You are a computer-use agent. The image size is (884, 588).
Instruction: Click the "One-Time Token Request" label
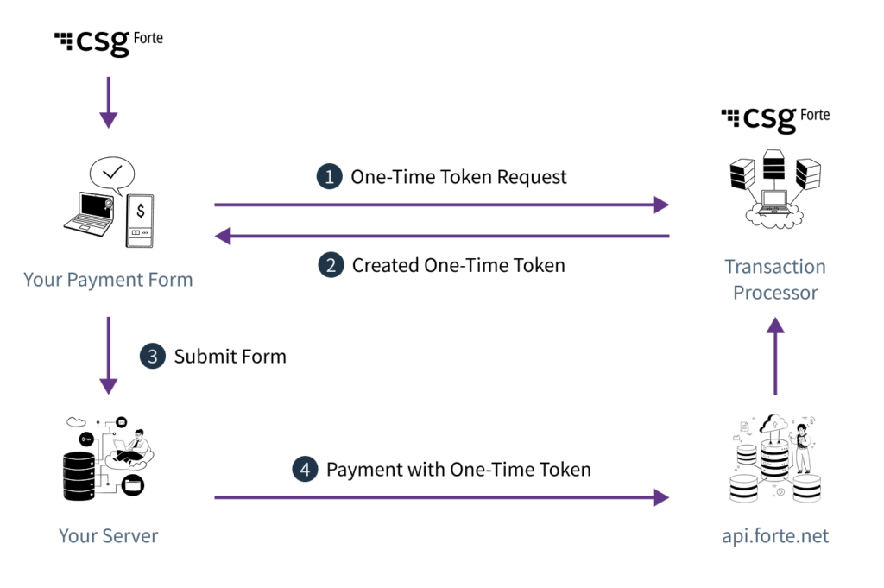pos(458,178)
